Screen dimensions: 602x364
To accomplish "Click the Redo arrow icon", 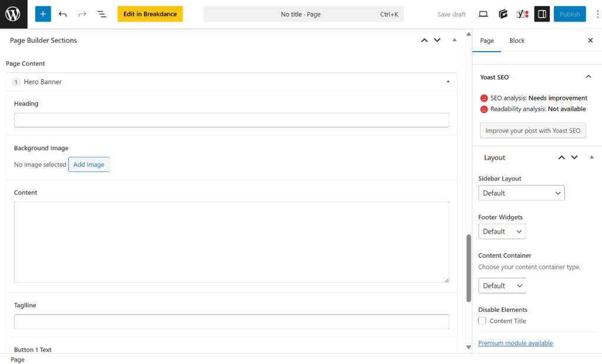I will coord(82,14).
